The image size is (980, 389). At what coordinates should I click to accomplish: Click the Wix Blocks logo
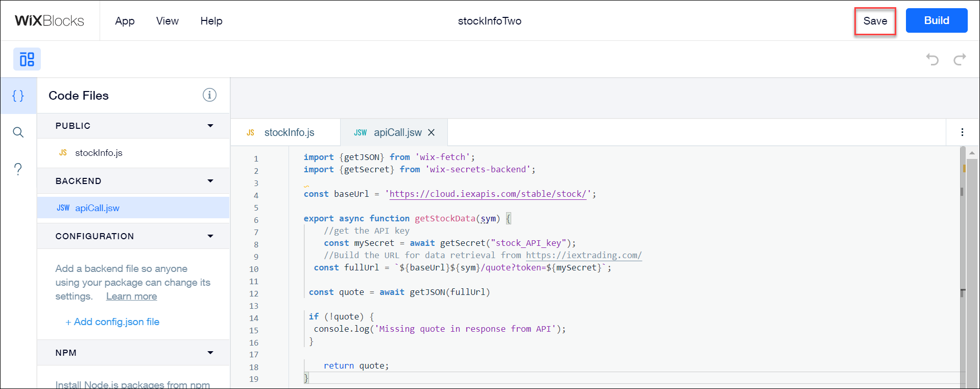[x=50, y=20]
